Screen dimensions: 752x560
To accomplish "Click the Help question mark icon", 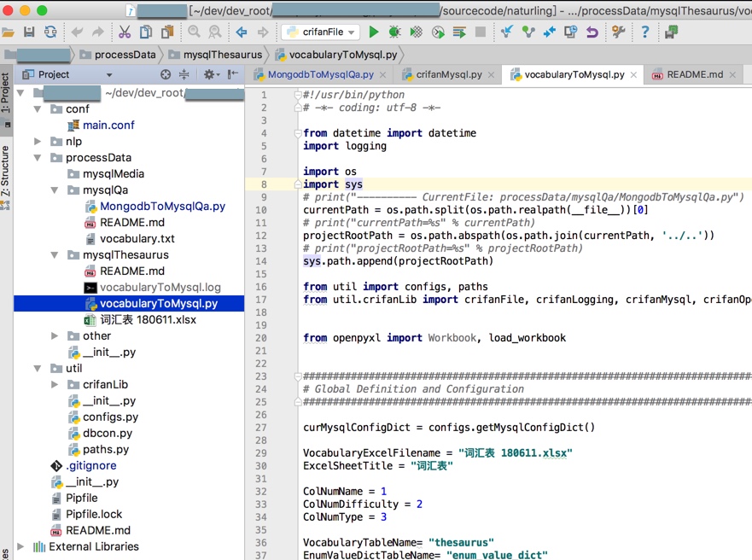I will (645, 32).
